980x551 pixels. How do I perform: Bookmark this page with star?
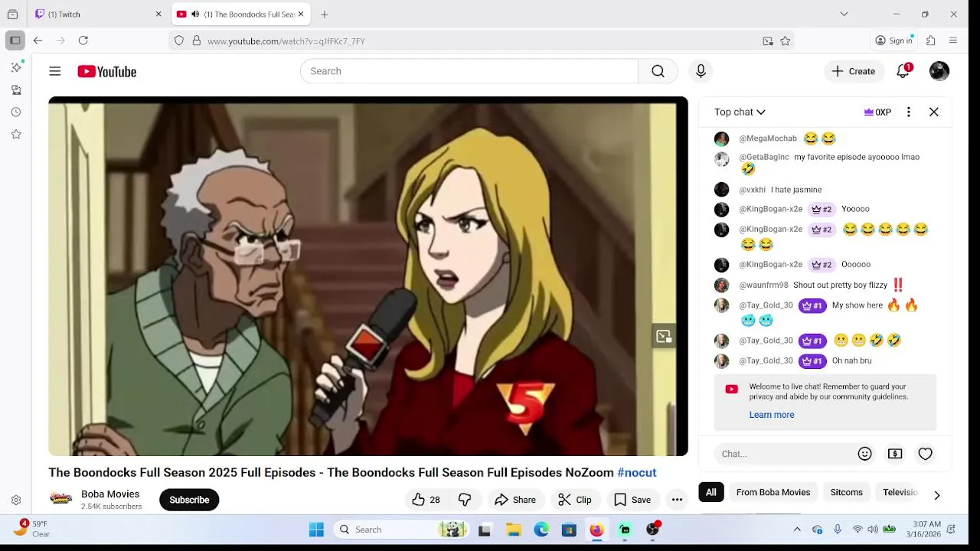[x=785, y=41]
